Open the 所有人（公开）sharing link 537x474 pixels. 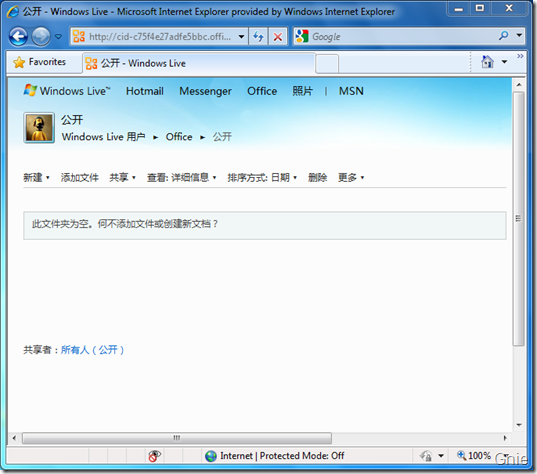pyautogui.click(x=92, y=350)
